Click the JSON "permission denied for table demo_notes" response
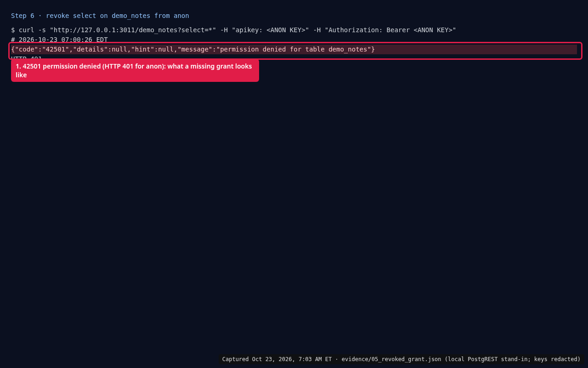The height and width of the screenshot is (368, 588). (294, 49)
